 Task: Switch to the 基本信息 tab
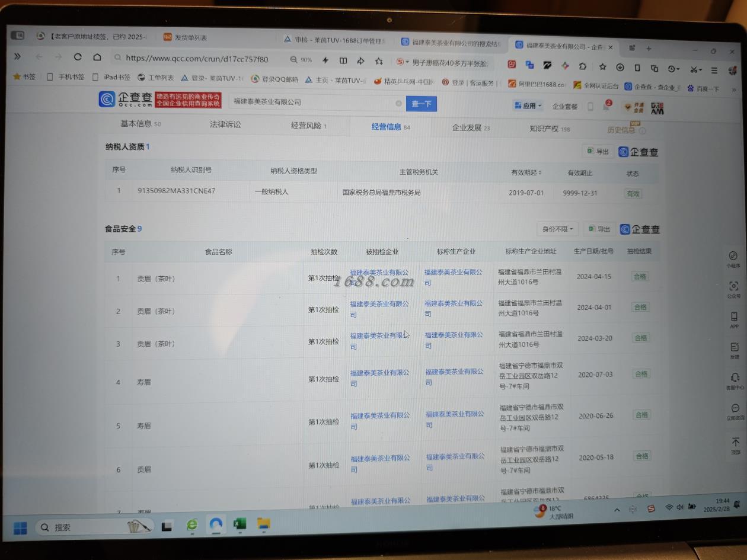(141, 124)
